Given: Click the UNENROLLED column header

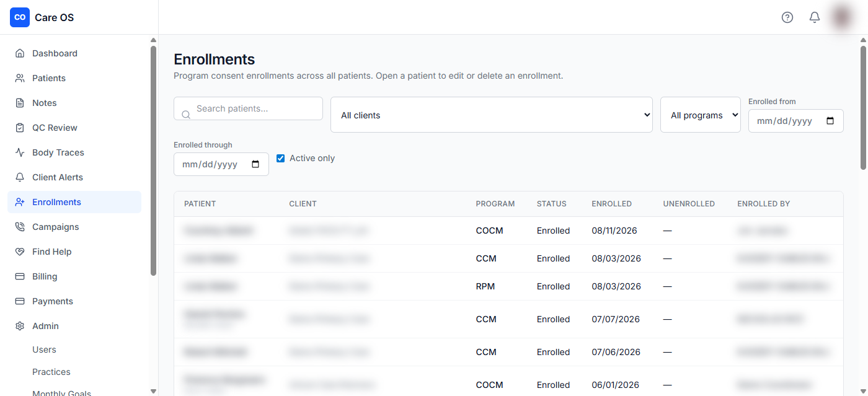Looking at the screenshot, I should coord(689,204).
